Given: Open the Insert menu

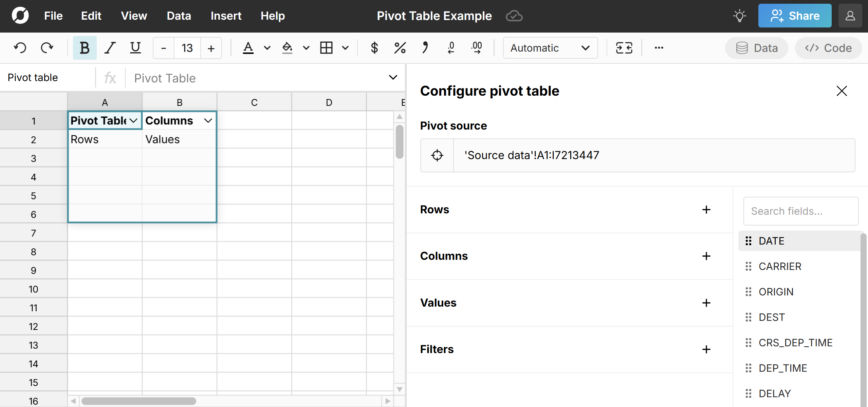Looking at the screenshot, I should point(226,16).
